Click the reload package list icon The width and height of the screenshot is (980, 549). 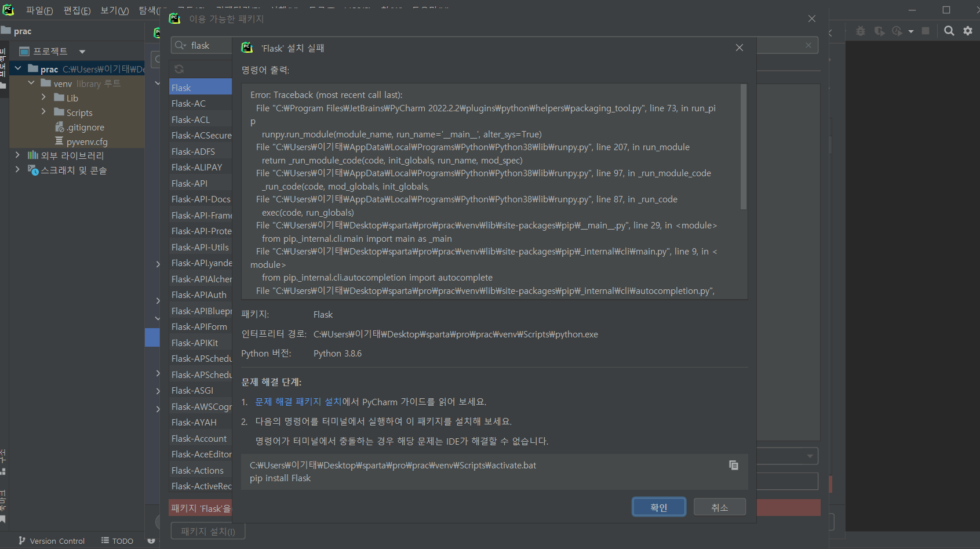pyautogui.click(x=179, y=69)
